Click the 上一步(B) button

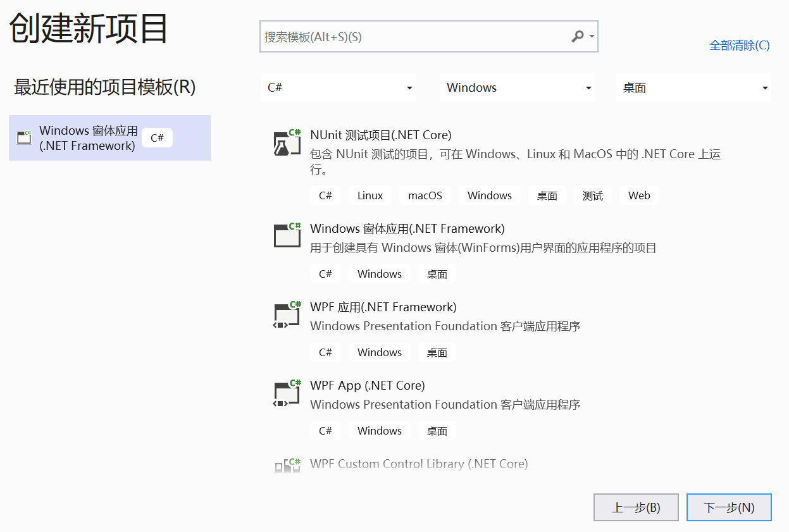636,507
